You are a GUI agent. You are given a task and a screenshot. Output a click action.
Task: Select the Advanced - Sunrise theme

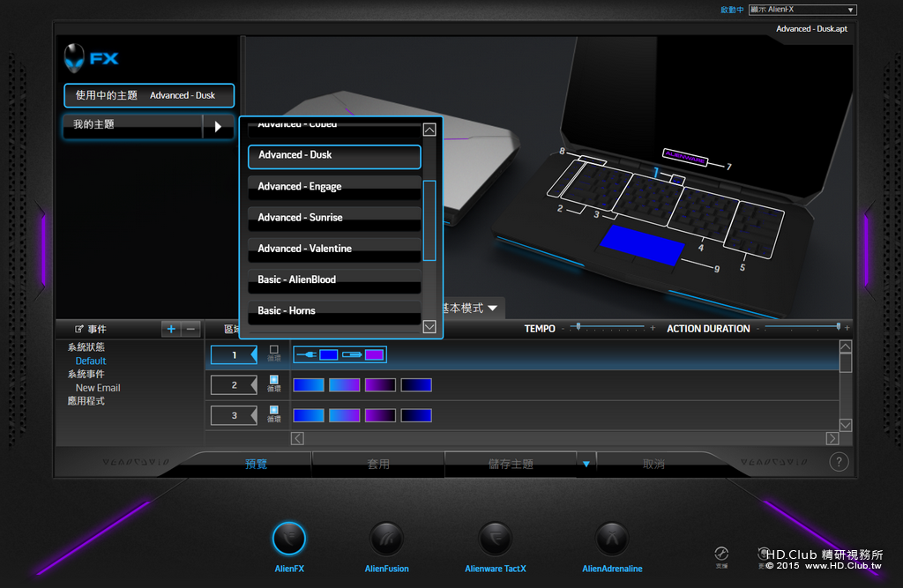coord(334,219)
